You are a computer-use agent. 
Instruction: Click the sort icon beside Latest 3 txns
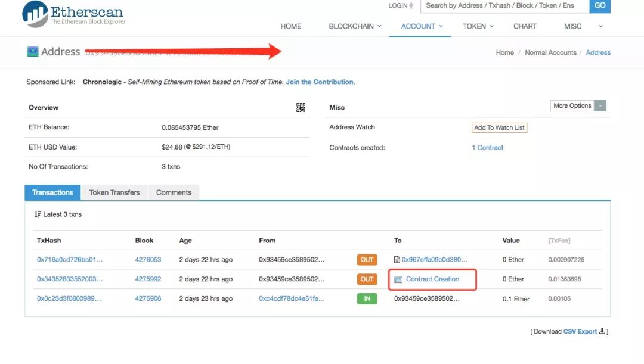[x=38, y=214]
